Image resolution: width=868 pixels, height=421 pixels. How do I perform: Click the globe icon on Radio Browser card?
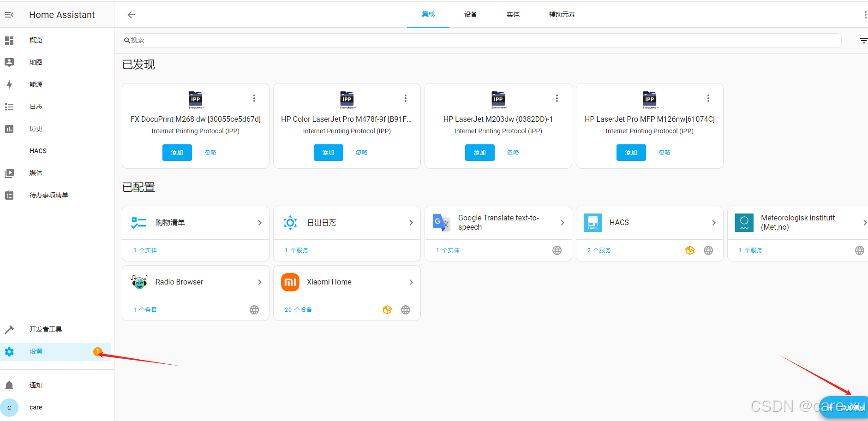coord(254,310)
